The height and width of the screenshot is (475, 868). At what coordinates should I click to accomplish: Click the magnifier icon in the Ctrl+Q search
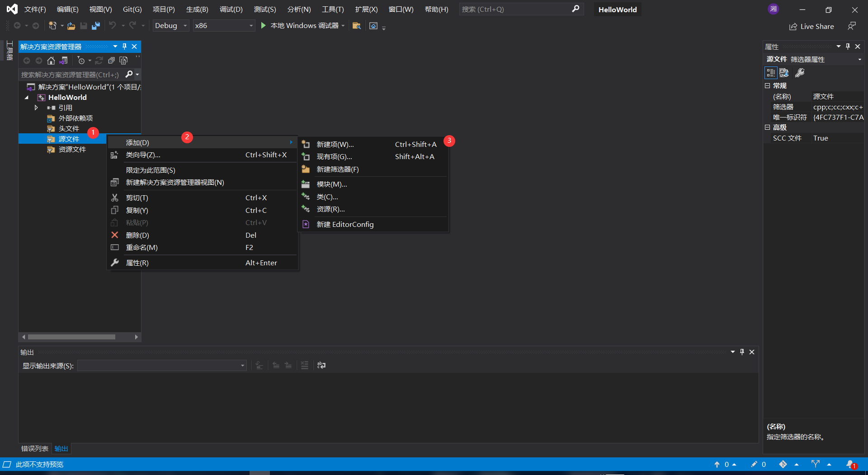click(x=576, y=9)
